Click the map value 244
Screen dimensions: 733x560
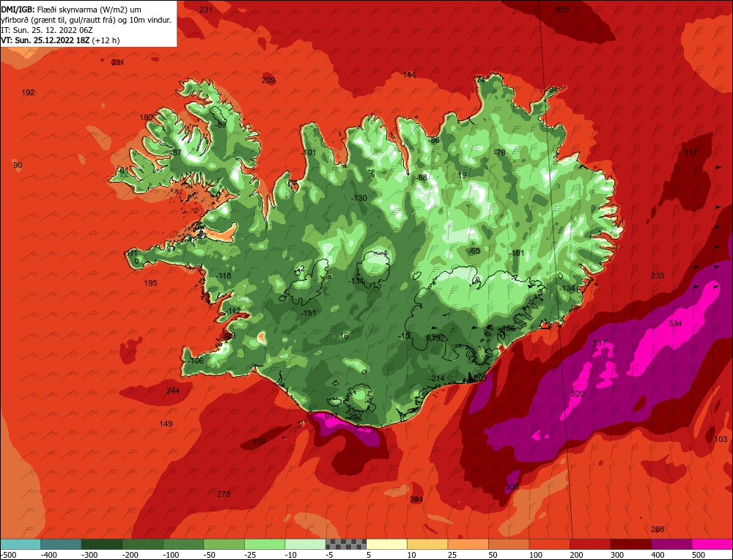[173, 391]
